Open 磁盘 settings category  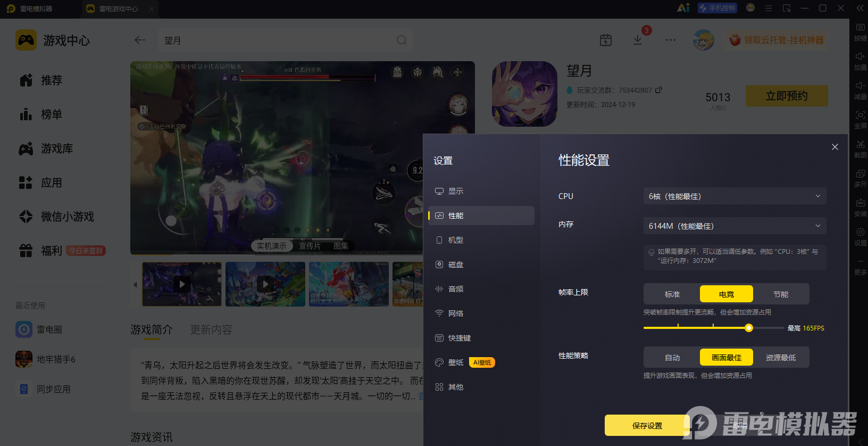[x=481, y=265]
